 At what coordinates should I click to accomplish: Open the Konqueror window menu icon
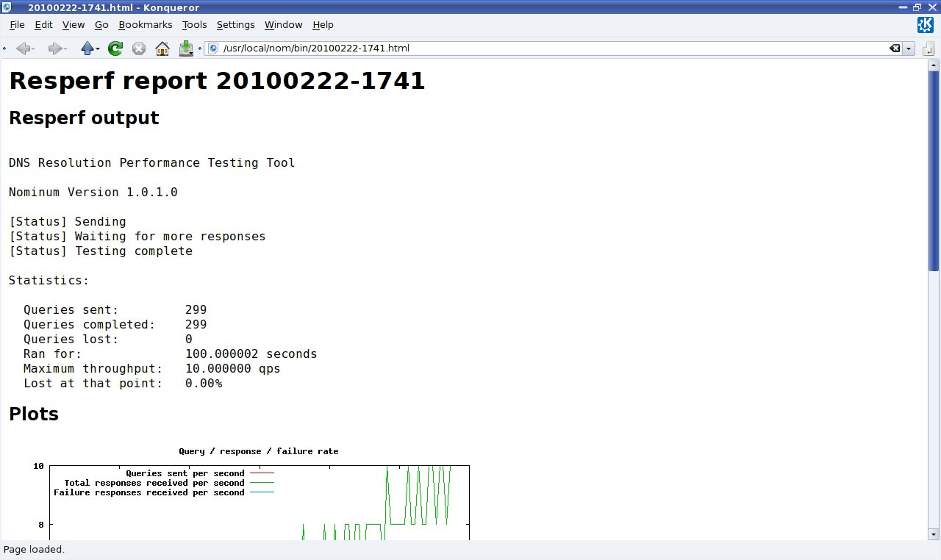7,7
